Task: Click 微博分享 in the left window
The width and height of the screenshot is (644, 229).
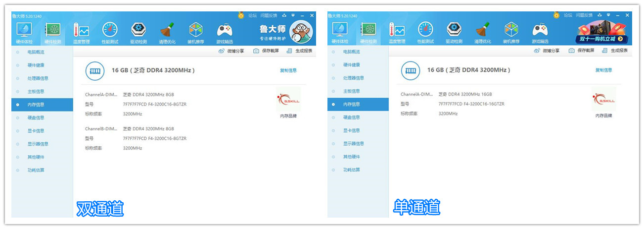Action: point(231,51)
